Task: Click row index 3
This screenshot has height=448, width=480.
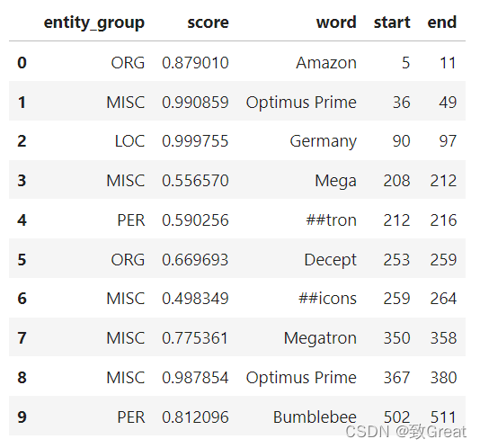Action: [x=22, y=181]
